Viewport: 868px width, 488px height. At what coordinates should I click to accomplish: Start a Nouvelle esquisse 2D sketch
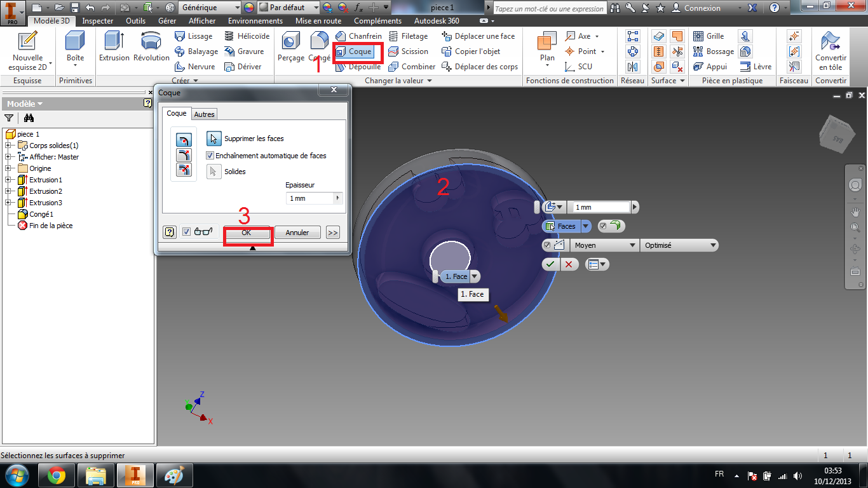(x=28, y=51)
